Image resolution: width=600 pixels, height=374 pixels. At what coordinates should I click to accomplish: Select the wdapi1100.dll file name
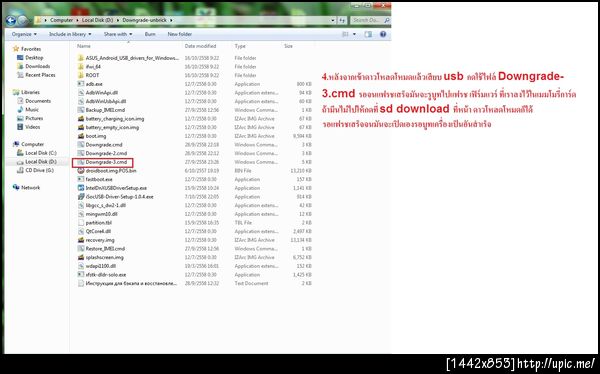tap(101, 266)
